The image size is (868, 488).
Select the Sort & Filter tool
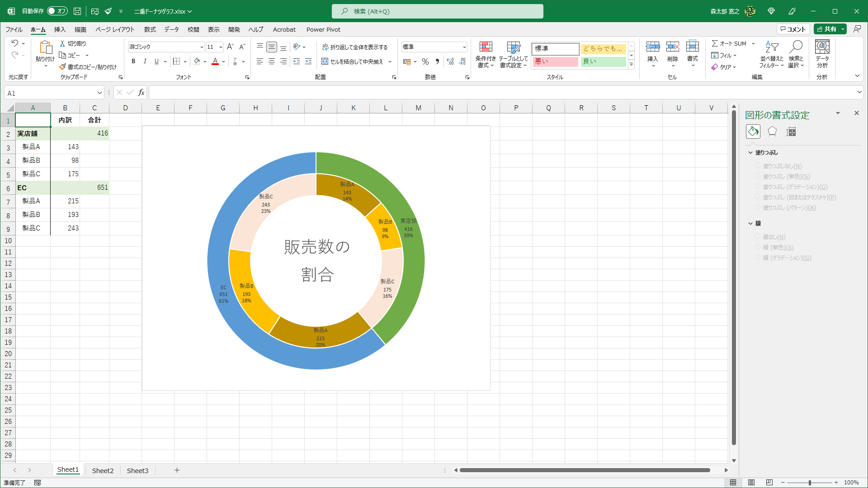tap(772, 55)
